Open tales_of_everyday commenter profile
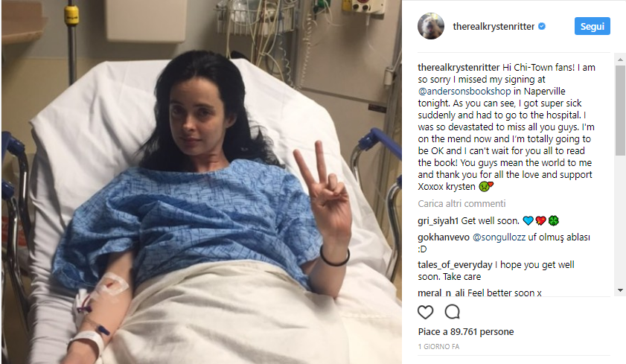The height and width of the screenshot is (364, 626). click(455, 265)
